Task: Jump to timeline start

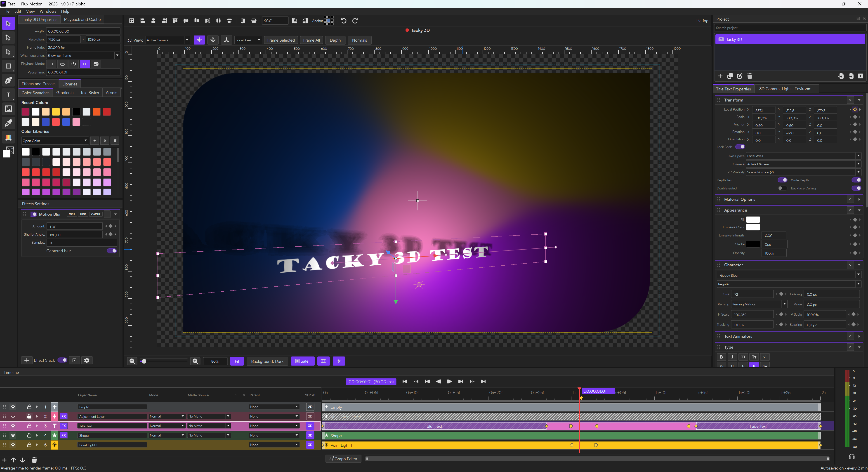Action: (405, 381)
